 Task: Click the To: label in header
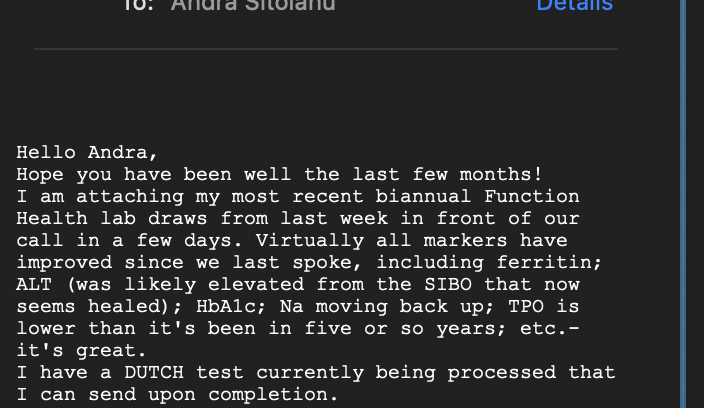tap(138, 5)
